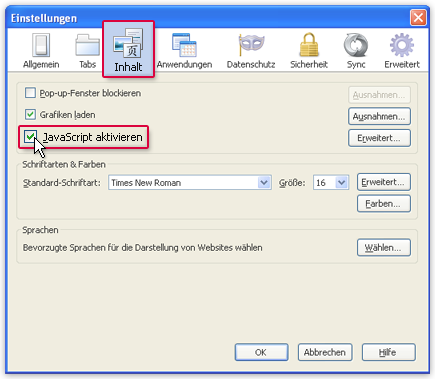Cancel with the Abbrechen button
Screen dimensions: 435x379
click(x=325, y=352)
